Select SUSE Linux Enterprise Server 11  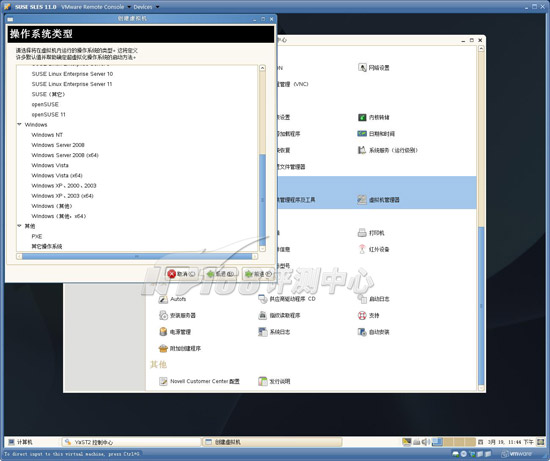coord(72,84)
